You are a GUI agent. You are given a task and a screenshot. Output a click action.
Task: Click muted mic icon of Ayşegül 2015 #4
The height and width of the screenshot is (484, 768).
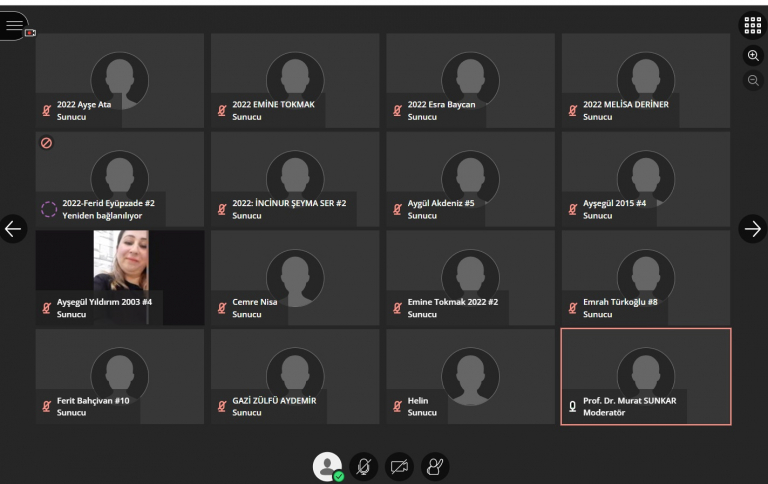point(573,209)
